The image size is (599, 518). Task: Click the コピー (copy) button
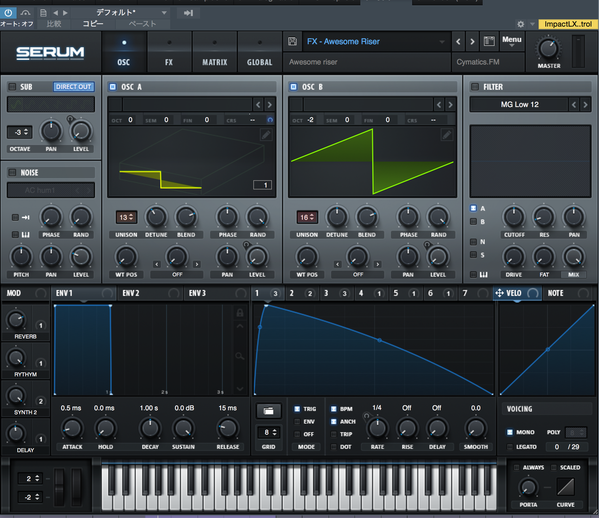(x=93, y=24)
